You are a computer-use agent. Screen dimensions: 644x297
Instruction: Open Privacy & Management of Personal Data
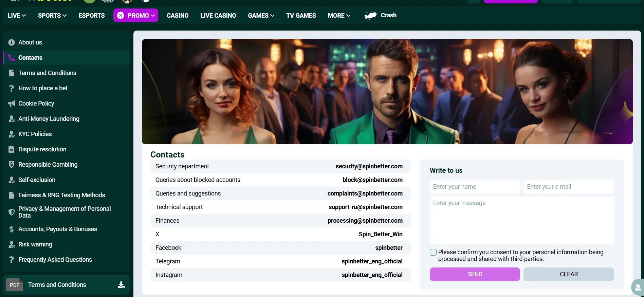point(65,212)
